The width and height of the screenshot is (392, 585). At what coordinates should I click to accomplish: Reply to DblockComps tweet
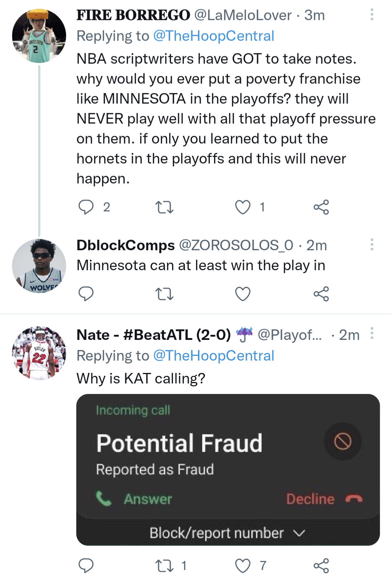tap(86, 294)
